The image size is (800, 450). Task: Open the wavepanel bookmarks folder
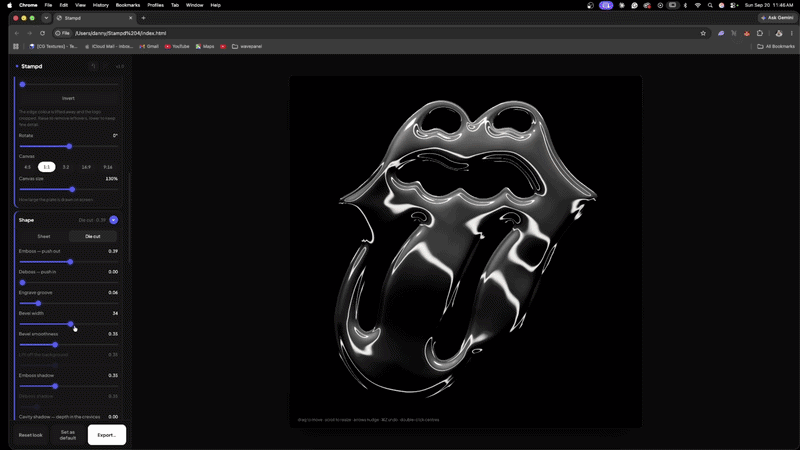247,46
